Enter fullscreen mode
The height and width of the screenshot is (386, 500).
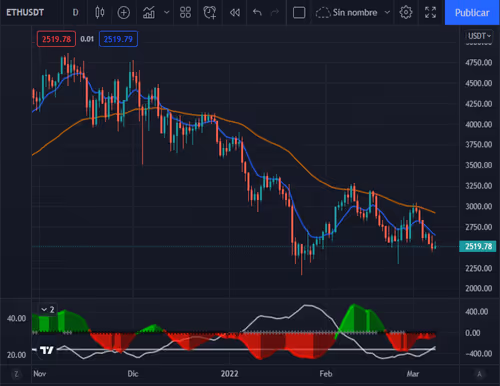430,13
